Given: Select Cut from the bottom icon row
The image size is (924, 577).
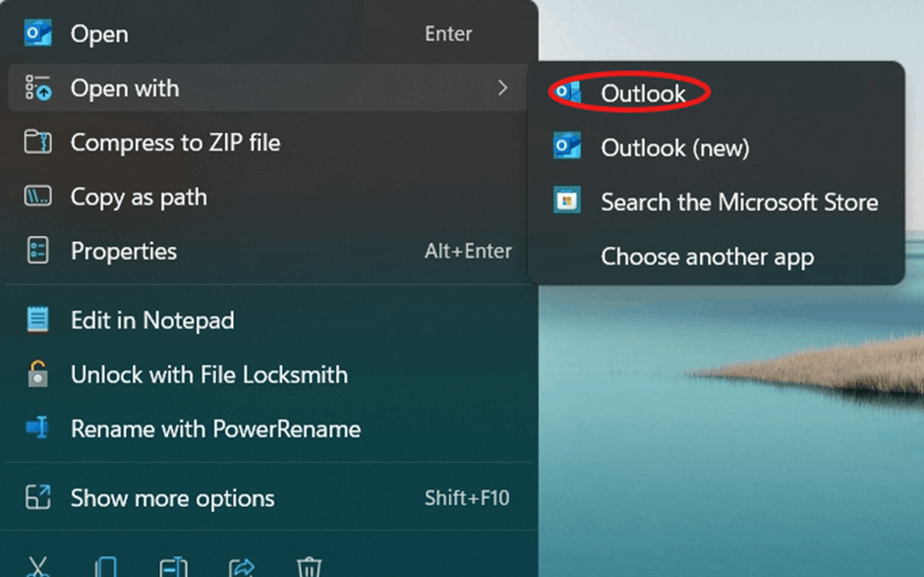Looking at the screenshot, I should 37,566.
